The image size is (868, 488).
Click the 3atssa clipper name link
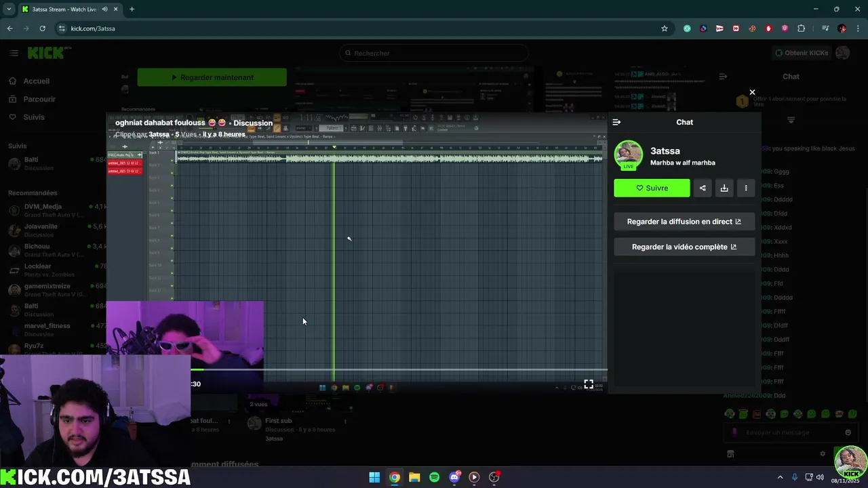pos(159,134)
